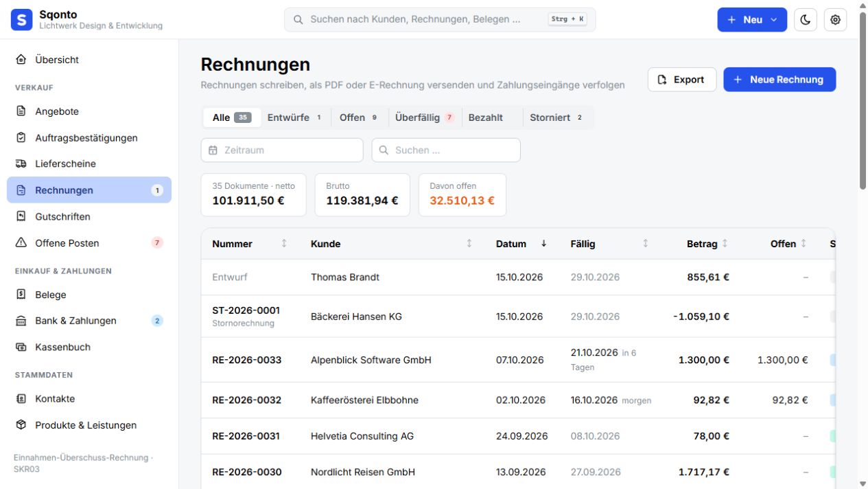The height and width of the screenshot is (489, 868).
Task: Open the Zeitraum date range picker
Action: (282, 150)
